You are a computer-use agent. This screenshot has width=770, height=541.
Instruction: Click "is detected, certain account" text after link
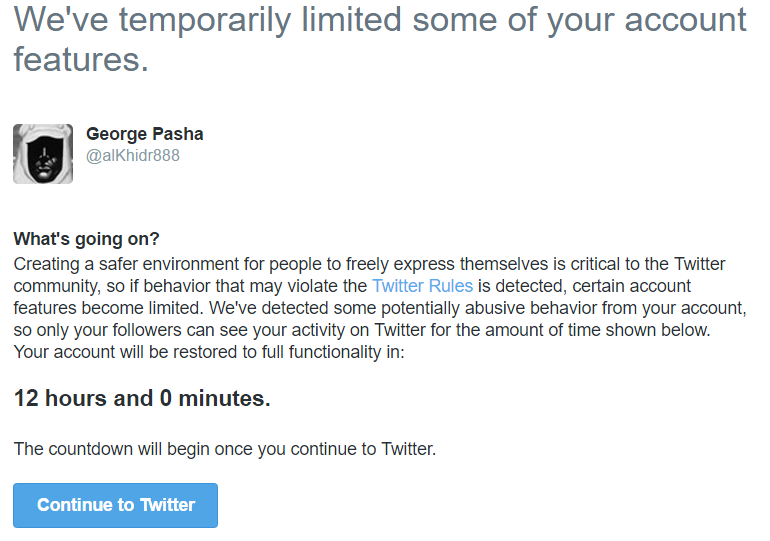coord(584,286)
